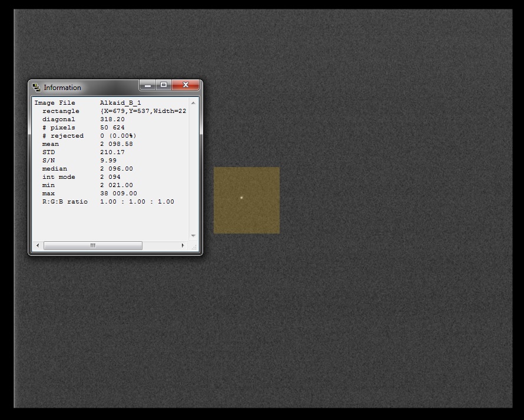Click the horizontal scrollbar left arrow

(38, 245)
